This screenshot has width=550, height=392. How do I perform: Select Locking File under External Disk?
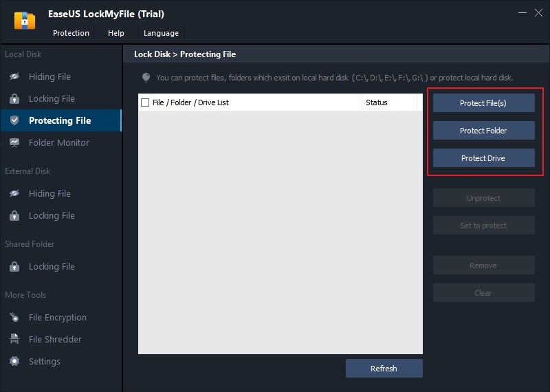point(61,215)
